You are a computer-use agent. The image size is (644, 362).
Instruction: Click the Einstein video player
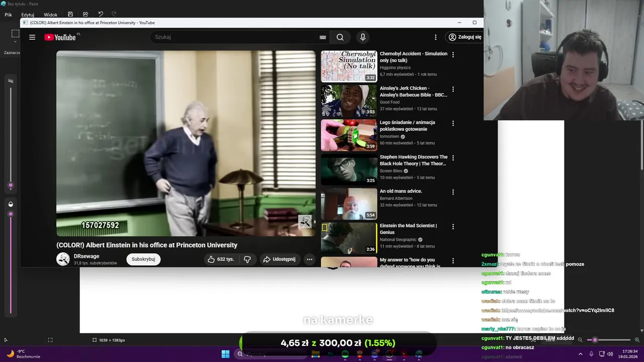pos(186,143)
